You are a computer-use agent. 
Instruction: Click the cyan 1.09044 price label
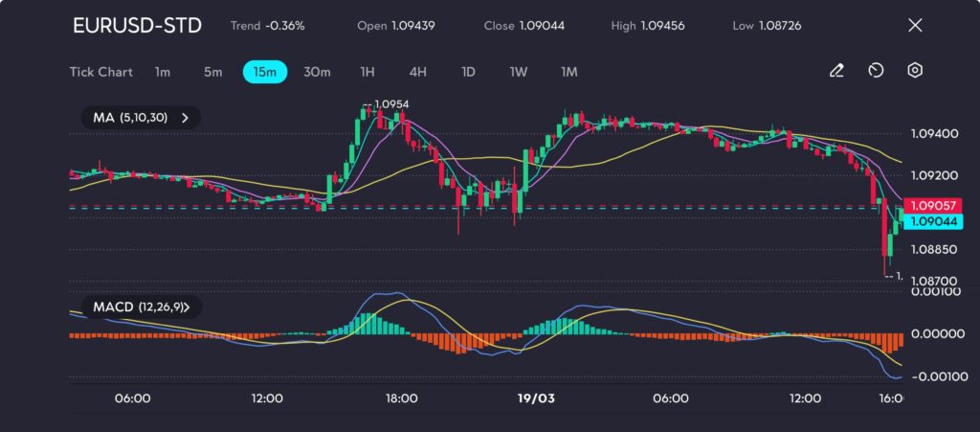931,220
